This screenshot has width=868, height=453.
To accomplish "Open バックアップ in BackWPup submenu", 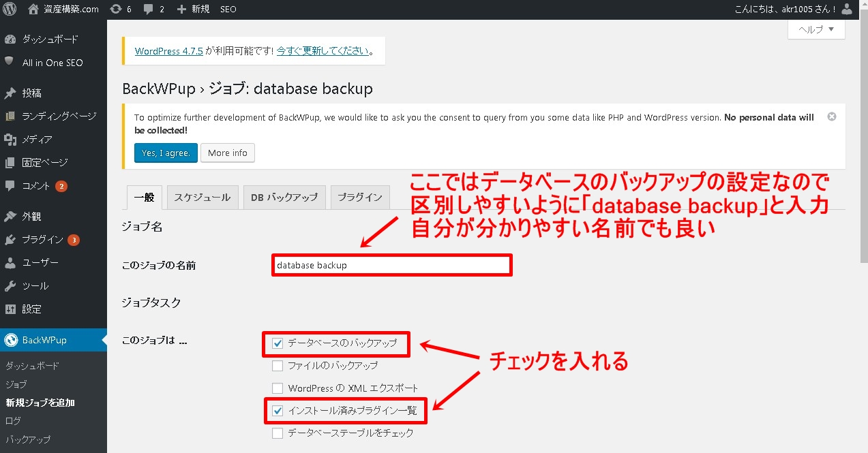I will 28,439.
